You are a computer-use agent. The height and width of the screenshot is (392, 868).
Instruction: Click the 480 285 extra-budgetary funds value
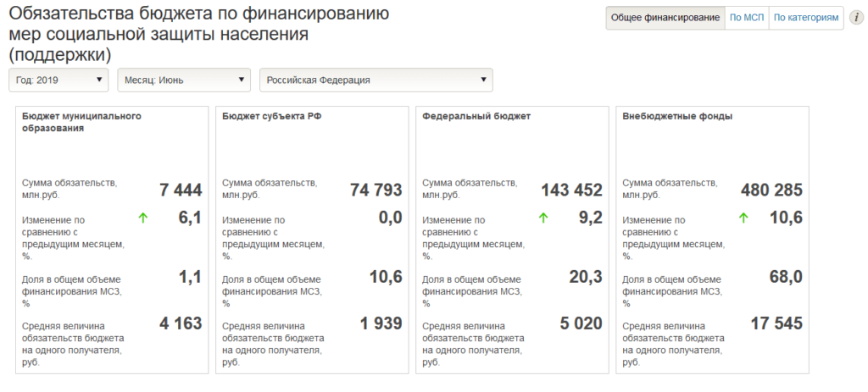click(x=771, y=190)
